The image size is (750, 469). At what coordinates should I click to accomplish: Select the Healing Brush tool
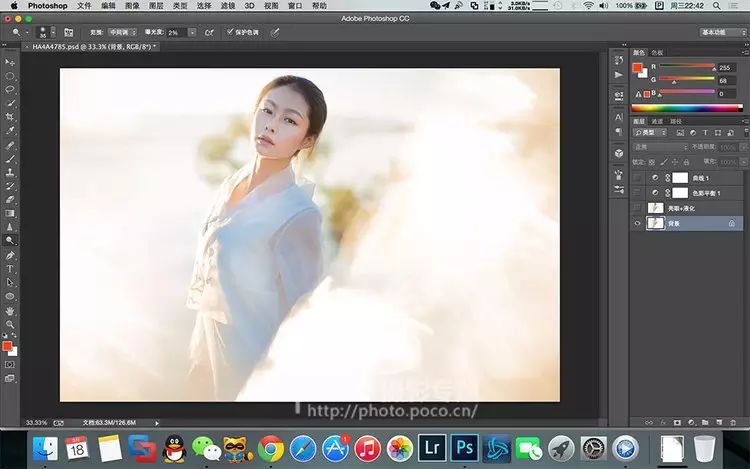tap(10, 145)
